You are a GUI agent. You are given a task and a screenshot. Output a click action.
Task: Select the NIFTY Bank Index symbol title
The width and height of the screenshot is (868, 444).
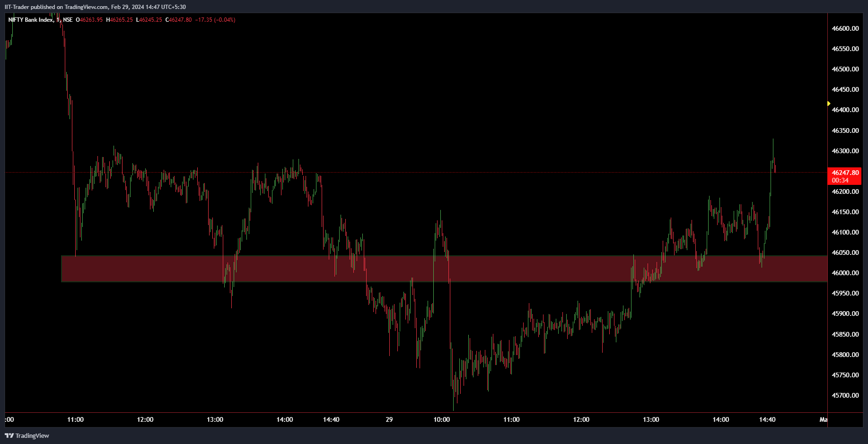[x=31, y=20]
